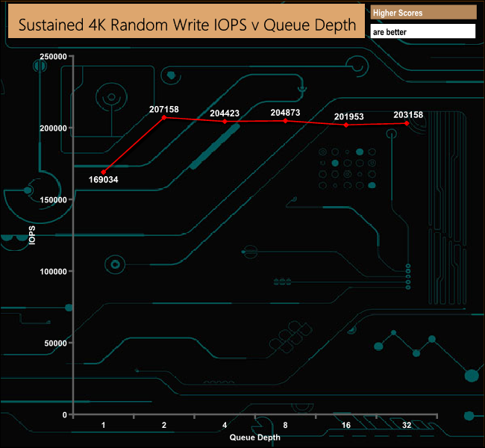
Task: Click the 'Queue Depth' horizontal axis title
Action: 255,438
